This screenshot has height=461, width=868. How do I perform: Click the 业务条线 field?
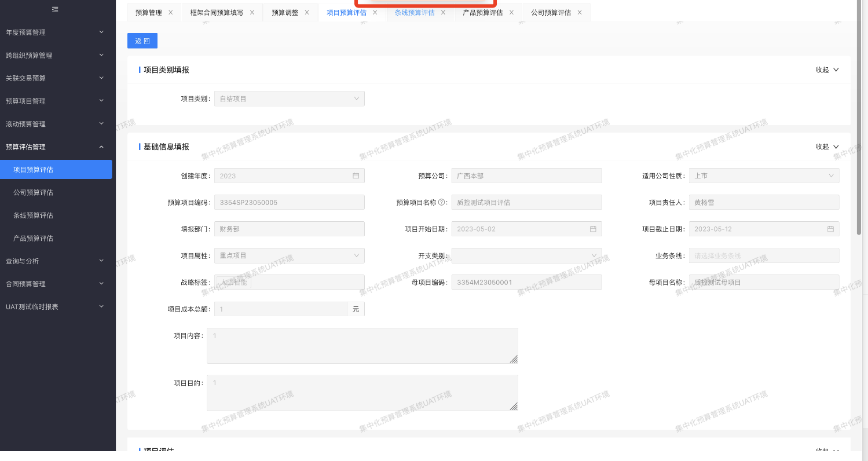[x=764, y=255]
